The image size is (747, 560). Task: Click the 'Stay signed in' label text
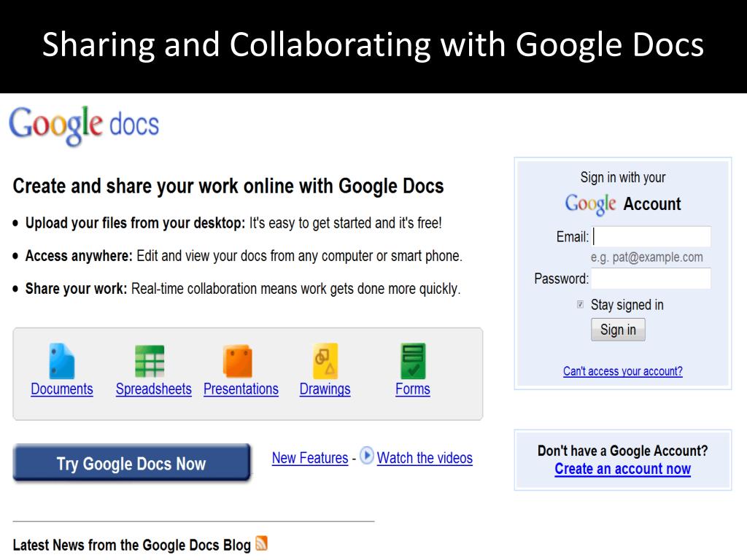(627, 305)
